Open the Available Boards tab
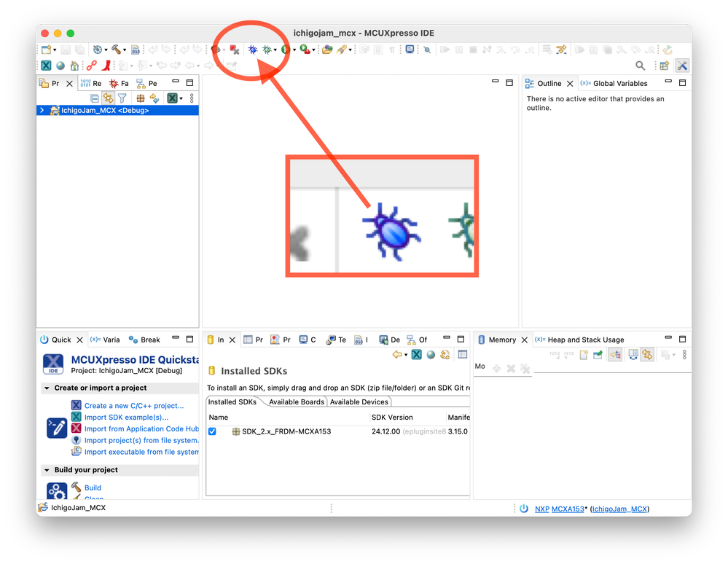Viewport: 728px width, 564px height. pyautogui.click(x=296, y=402)
